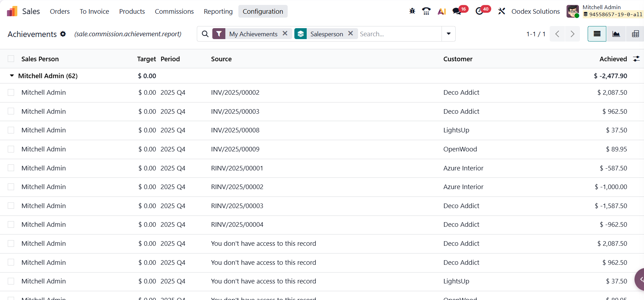Open the search filter dropdown arrow

pos(449,34)
